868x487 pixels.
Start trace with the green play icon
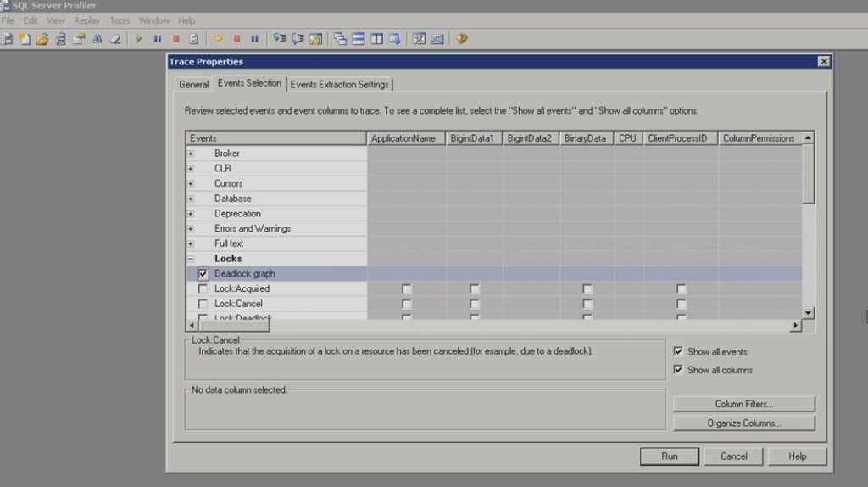click(140, 39)
